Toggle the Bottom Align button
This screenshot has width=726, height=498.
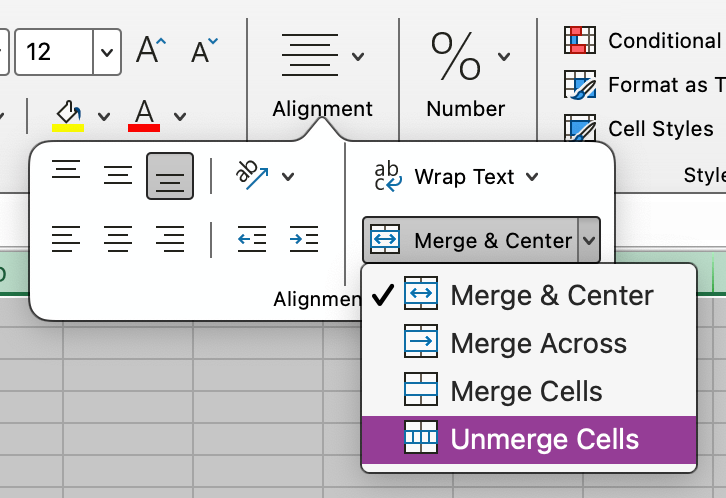[x=170, y=177]
